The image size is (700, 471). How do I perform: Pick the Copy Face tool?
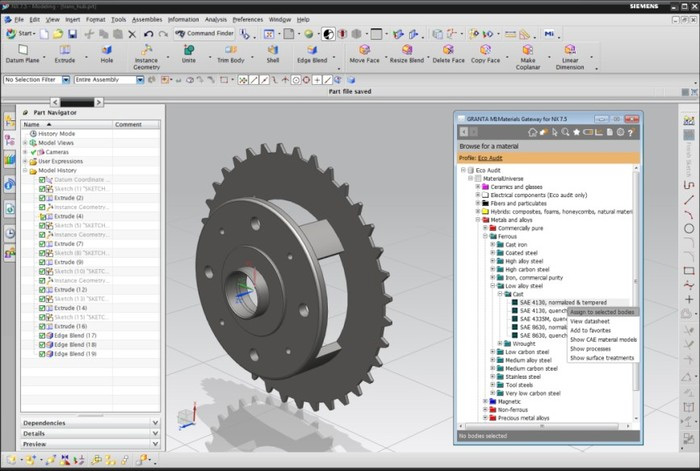click(x=485, y=54)
